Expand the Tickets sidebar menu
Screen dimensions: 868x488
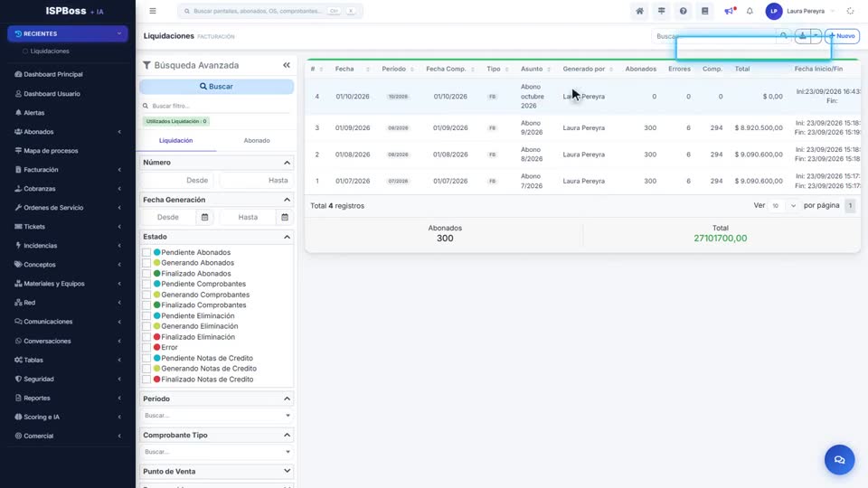68,227
